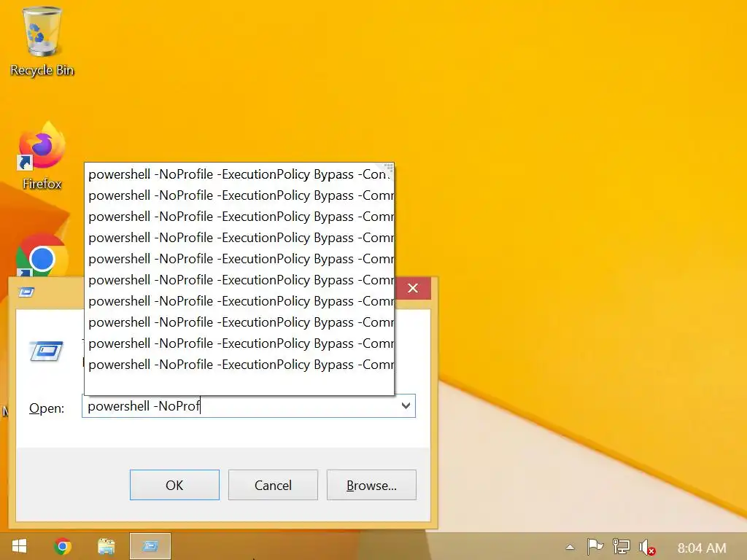Click the Windows Start button
The width and height of the screenshot is (747, 560).
(19, 546)
